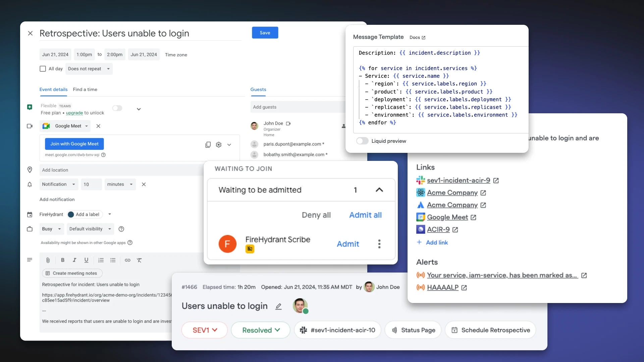Check the All day checkbox
This screenshot has width=644, height=362.
point(43,69)
